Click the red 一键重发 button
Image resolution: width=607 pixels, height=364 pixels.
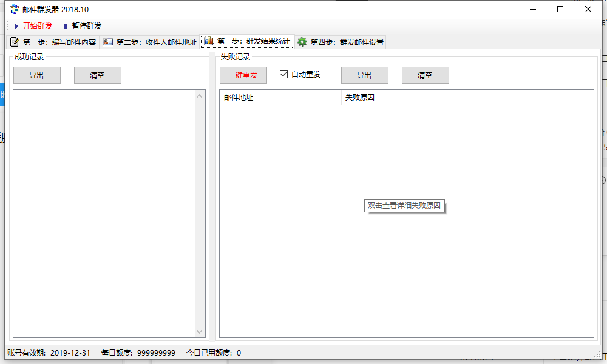tap(243, 75)
